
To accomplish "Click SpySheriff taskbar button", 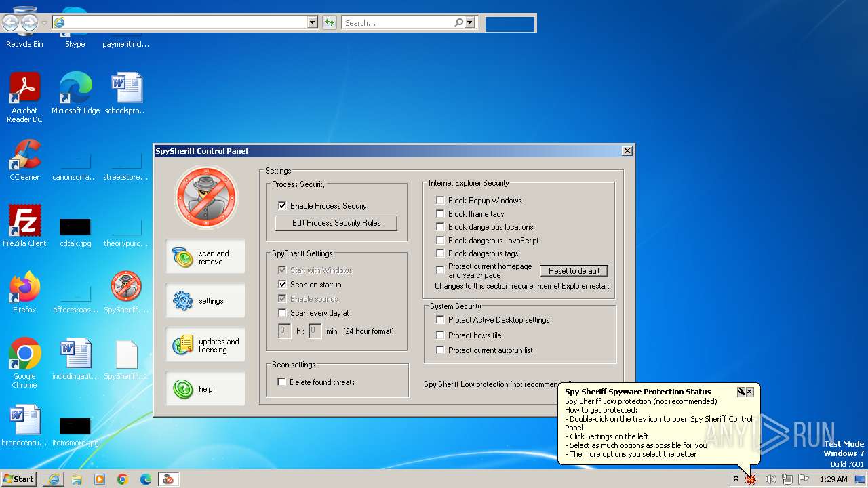I will (x=168, y=479).
